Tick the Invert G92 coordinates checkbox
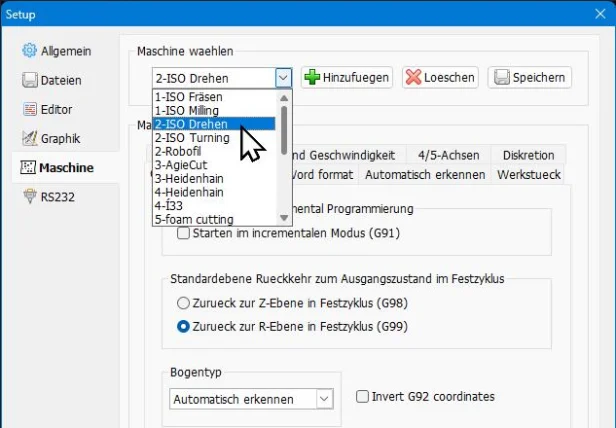The height and width of the screenshot is (428, 616). (x=362, y=397)
